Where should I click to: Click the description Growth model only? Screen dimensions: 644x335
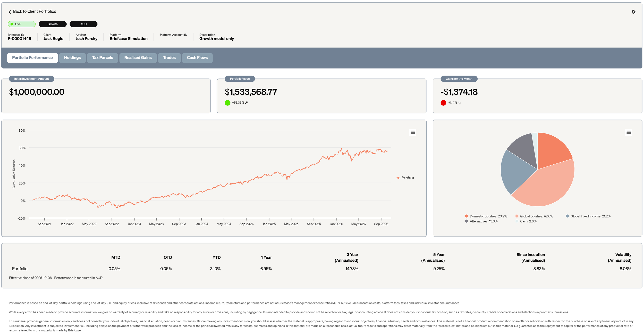click(217, 39)
